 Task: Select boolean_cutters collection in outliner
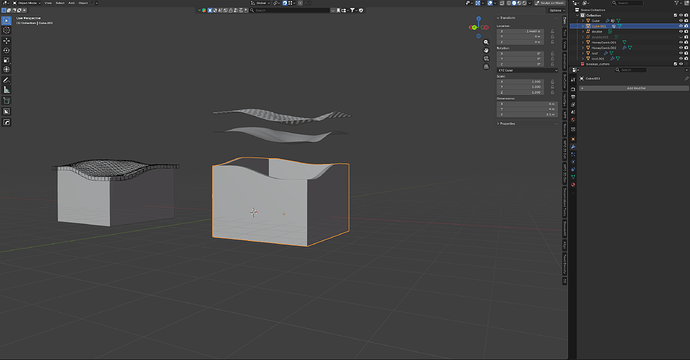pyautogui.click(x=598, y=64)
